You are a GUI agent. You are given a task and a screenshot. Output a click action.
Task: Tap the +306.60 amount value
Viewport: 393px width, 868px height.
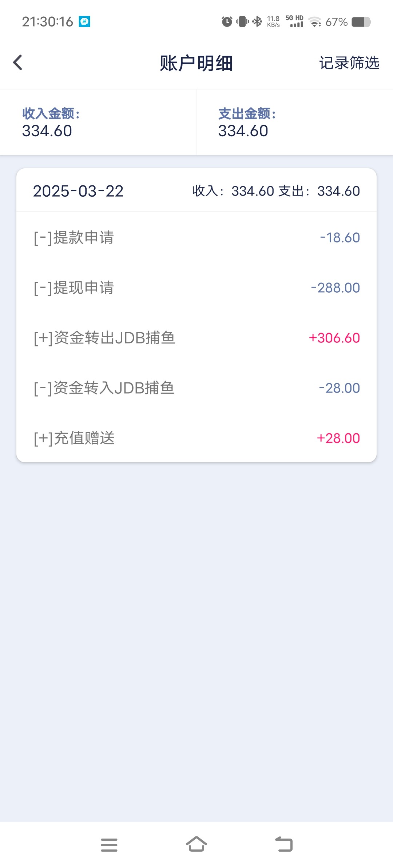[334, 338]
